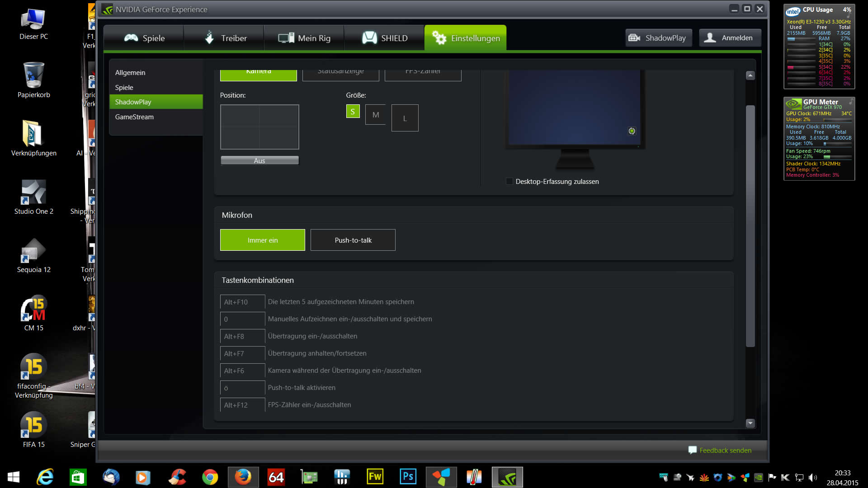This screenshot has width=868, height=488.
Task: Set Mikrofon to Push-to-talk
Action: click(353, 240)
